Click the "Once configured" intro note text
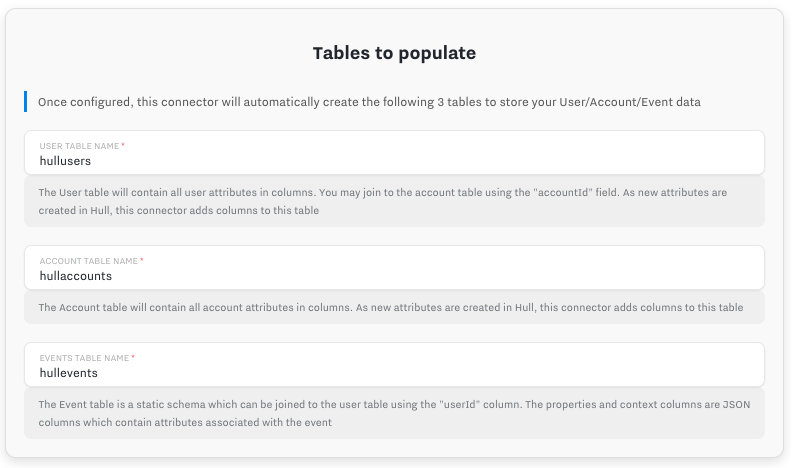The width and height of the screenshot is (792, 468). [x=369, y=102]
